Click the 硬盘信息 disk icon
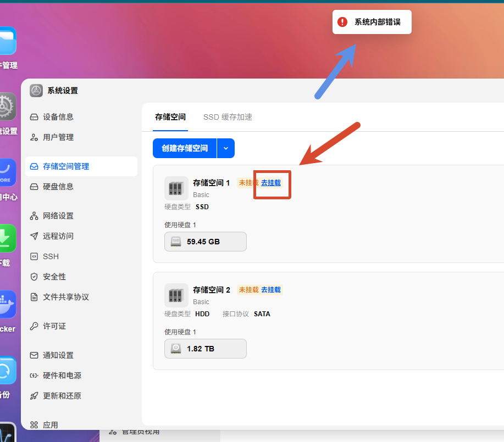The height and width of the screenshot is (442, 504). pyautogui.click(x=34, y=187)
